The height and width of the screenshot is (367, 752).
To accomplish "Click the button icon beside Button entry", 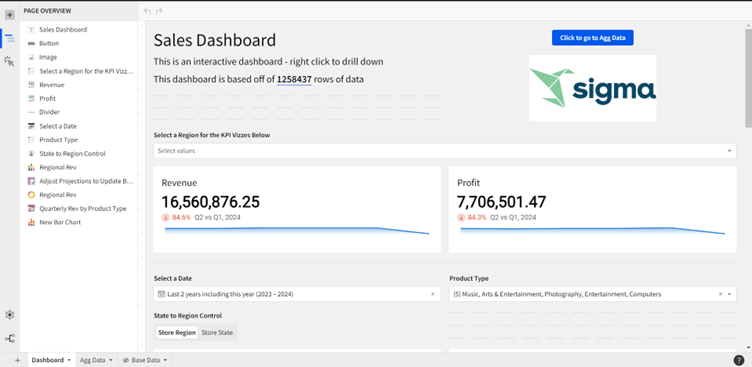I will coord(31,44).
